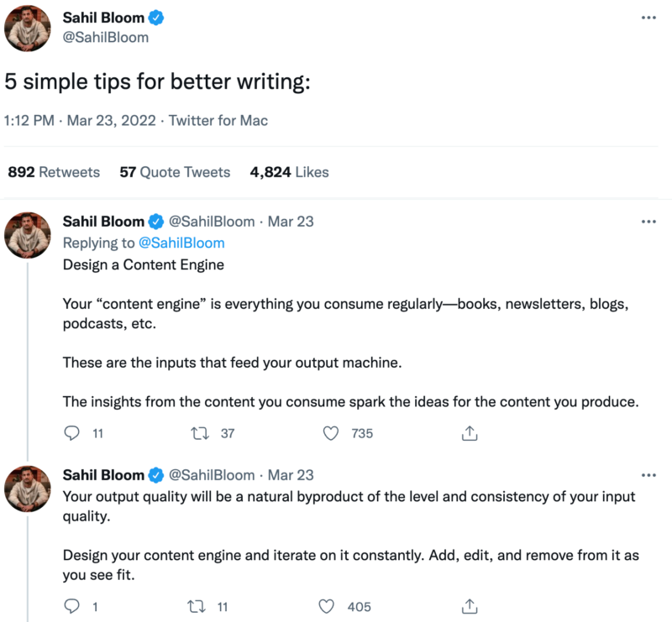
Task: Click the reply icon showing 1
Action: pos(71,606)
